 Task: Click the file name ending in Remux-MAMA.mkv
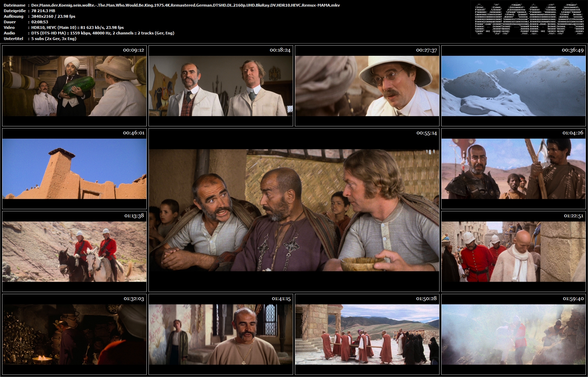click(x=185, y=5)
